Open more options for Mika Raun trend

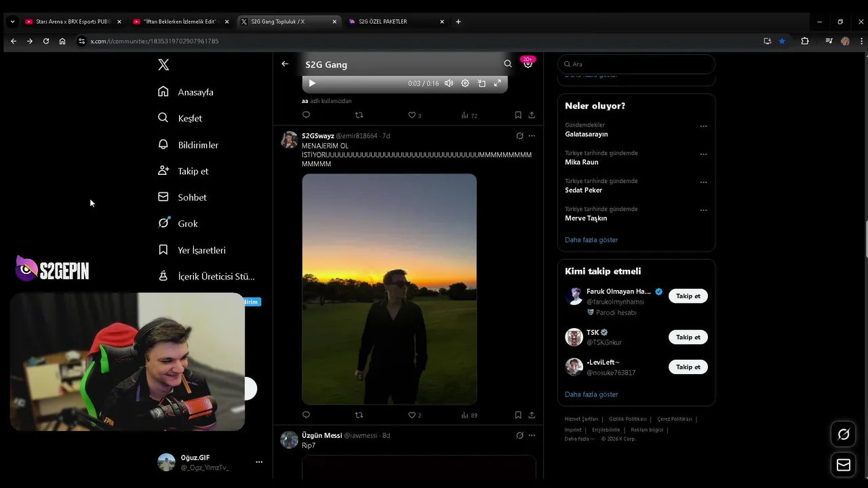(x=703, y=154)
